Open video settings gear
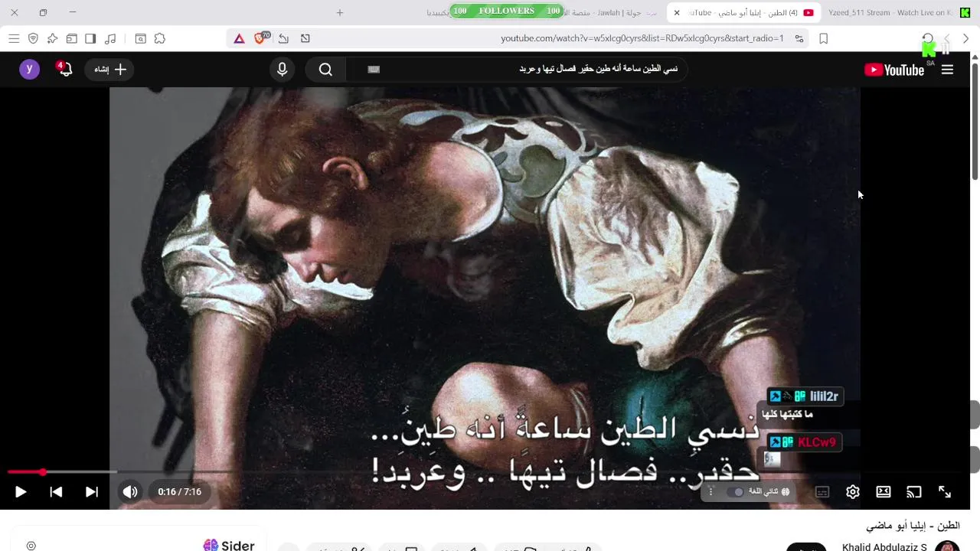 (x=853, y=492)
